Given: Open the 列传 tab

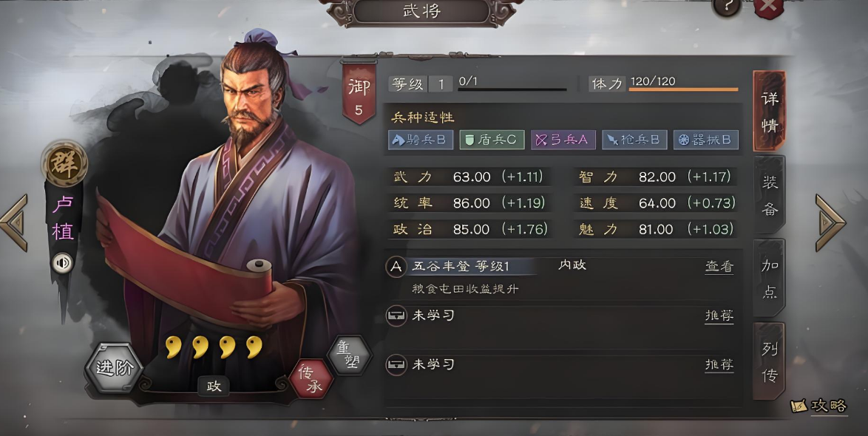Looking at the screenshot, I should coord(770,362).
